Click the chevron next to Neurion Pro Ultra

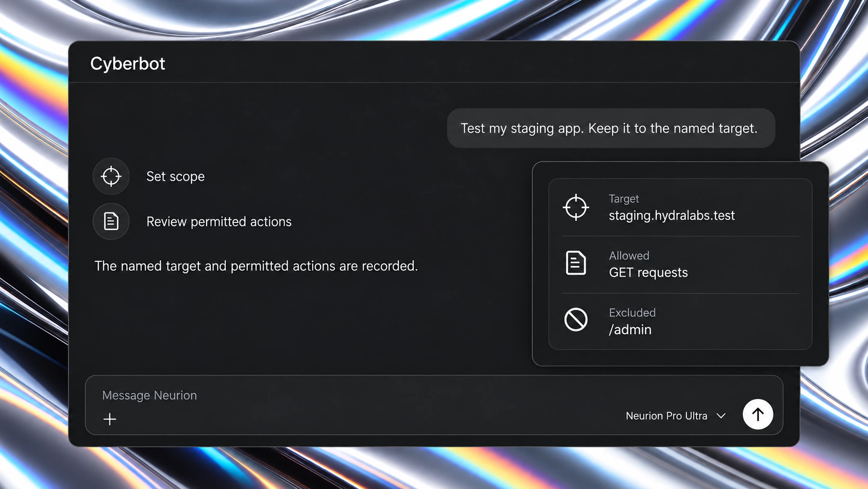(721, 416)
